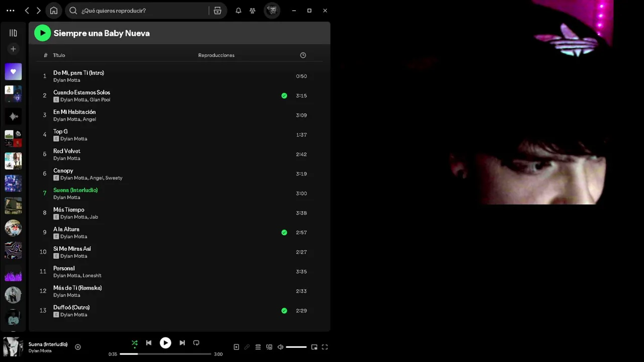Open the play queue

[x=258, y=347]
